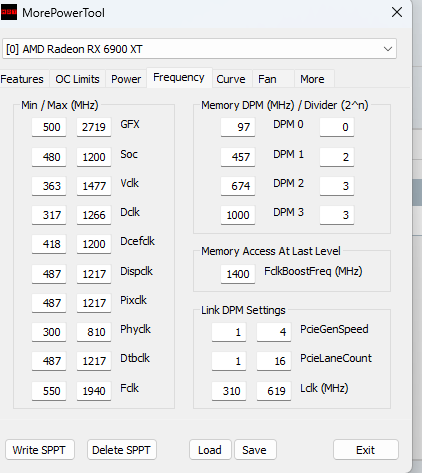This screenshot has width=422, height=473.
Task: Click the Soc maximum field 1200
Action: coord(94,157)
